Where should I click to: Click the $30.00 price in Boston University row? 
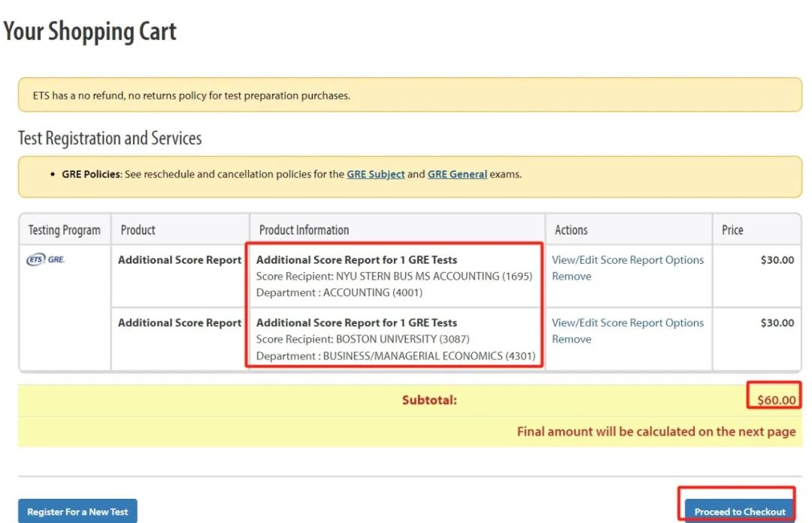[777, 322]
